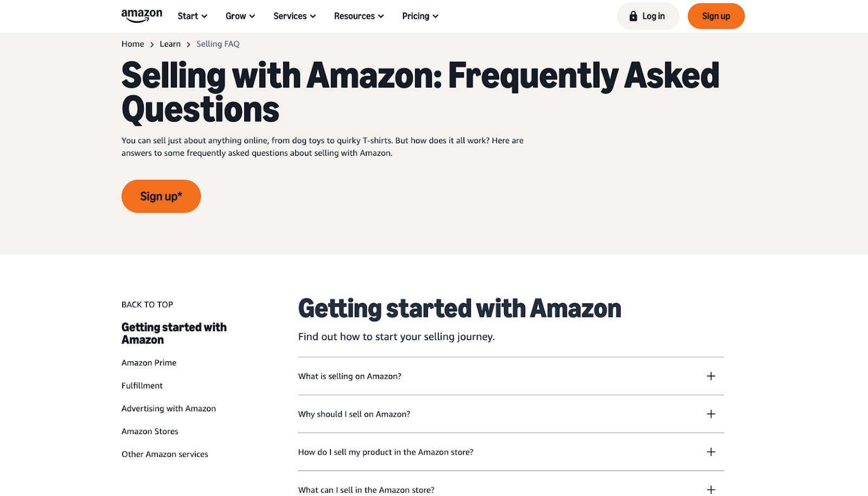Viewport: 868px width, 496px height.
Task: Expand the Services dropdown
Action: tap(294, 16)
